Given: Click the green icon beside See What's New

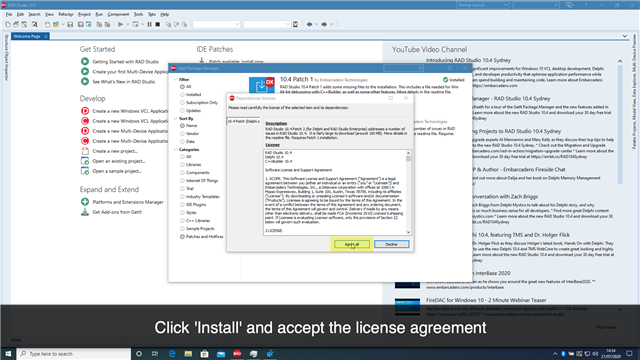Looking at the screenshot, I should coord(85,82).
